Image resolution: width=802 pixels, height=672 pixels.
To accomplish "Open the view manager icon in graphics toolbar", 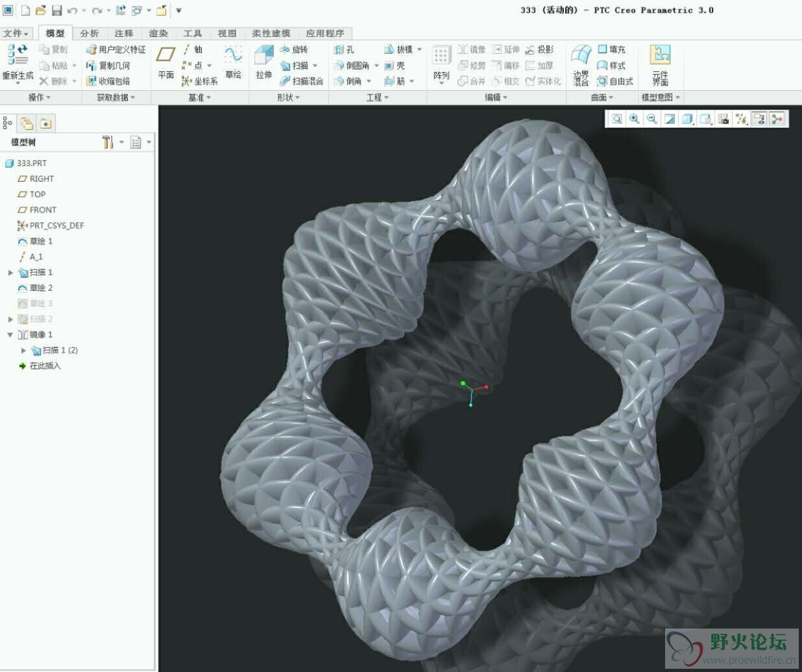I will (723, 119).
